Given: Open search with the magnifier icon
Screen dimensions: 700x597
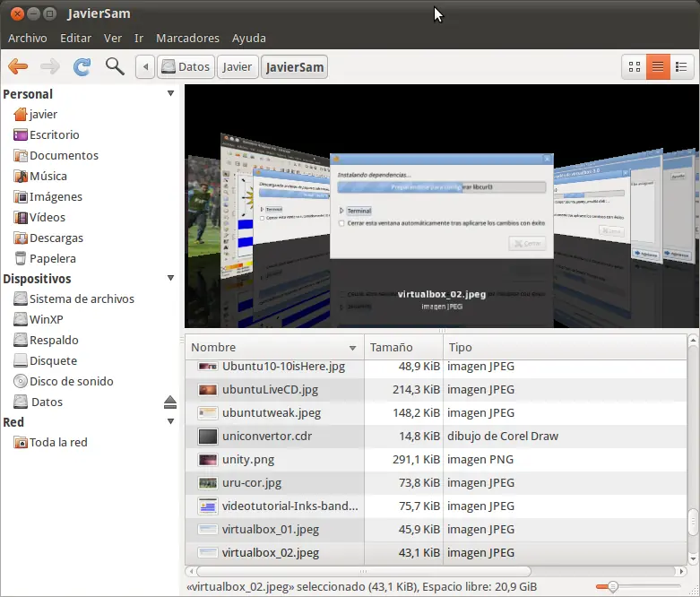Looking at the screenshot, I should click(115, 66).
